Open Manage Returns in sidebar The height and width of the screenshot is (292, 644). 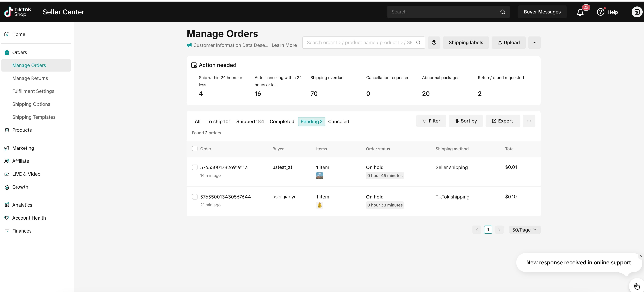coord(30,78)
